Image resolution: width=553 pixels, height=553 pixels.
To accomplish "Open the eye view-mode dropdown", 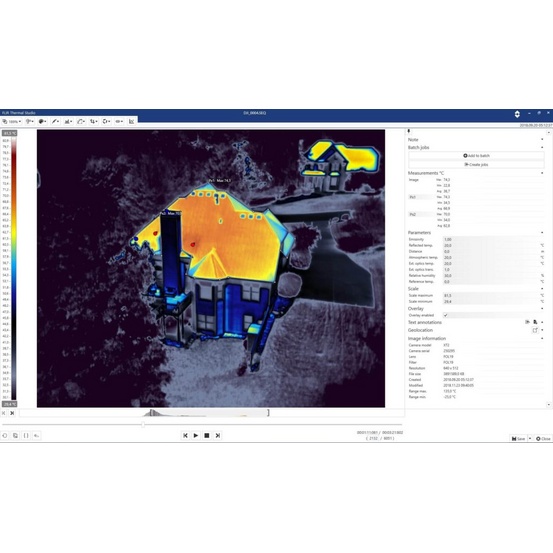I will click(119, 121).
